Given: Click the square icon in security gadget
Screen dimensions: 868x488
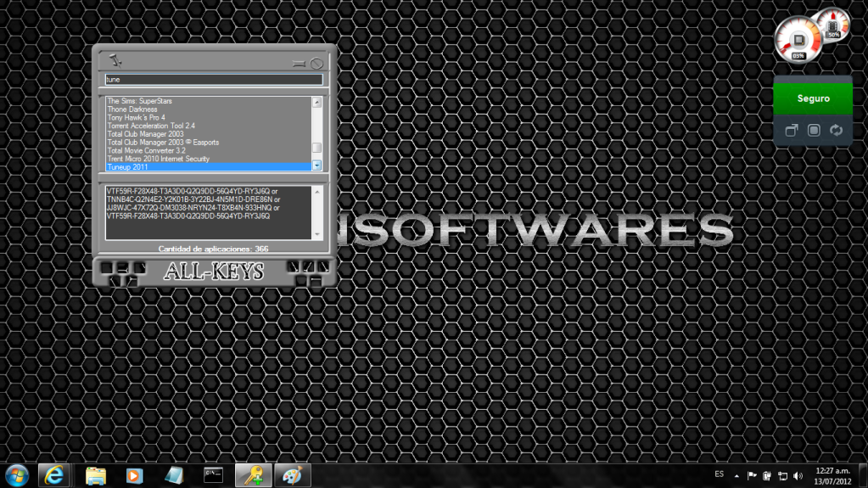Looking at the screenshot, I should click(x=814, y=130).
